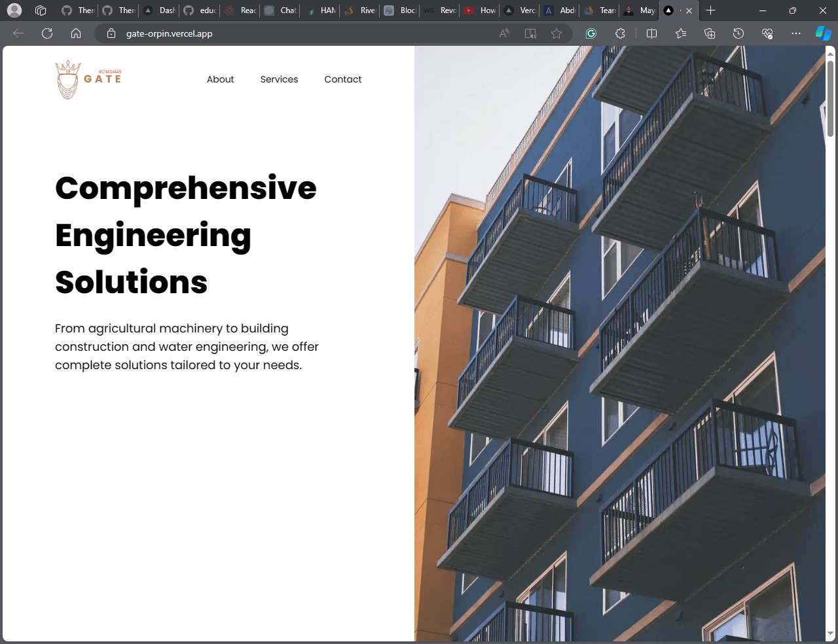Add this page to favorites star
The image size is (838, 644).
click(556, 33)
